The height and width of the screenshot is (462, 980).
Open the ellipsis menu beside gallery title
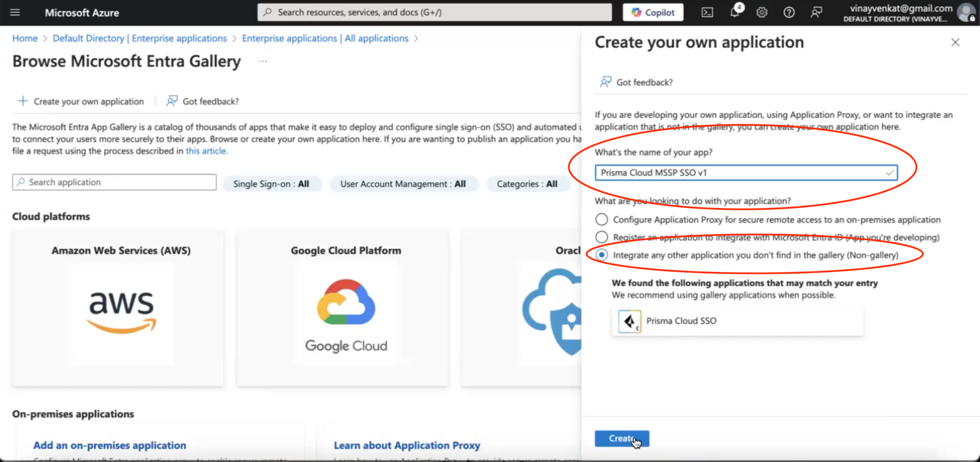263,61
